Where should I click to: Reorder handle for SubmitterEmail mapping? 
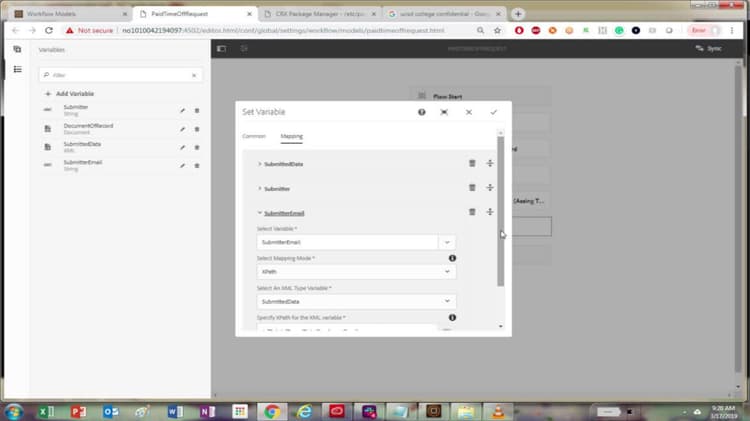pyautogui.click(x=490, y=211)
